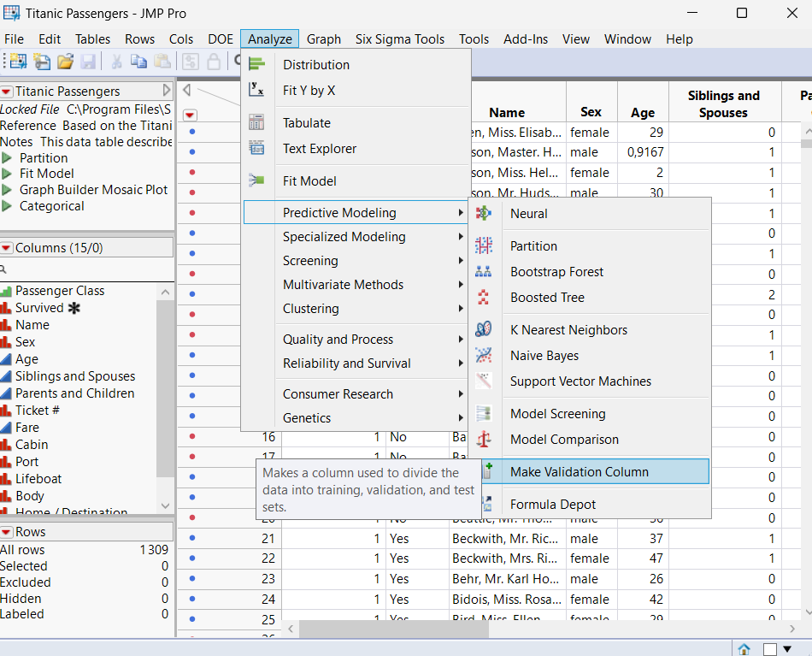Select the Neural modeling icon

483,214
